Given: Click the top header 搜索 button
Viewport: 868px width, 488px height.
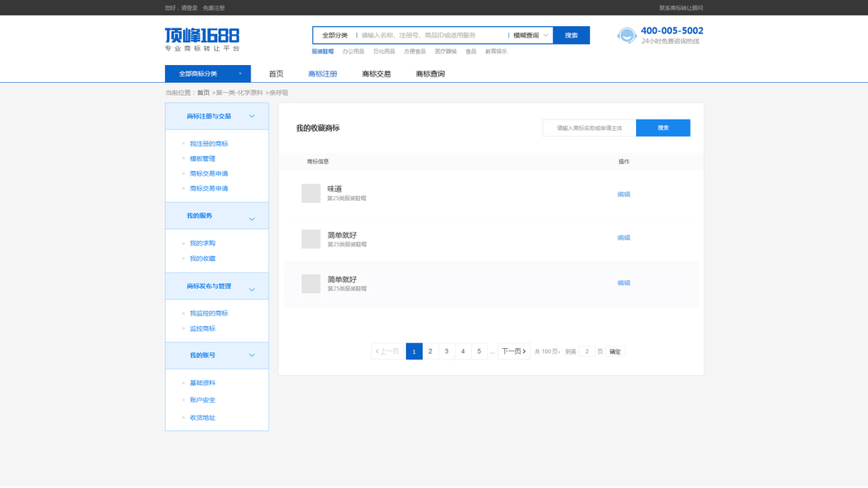Looking at the screenshot, I should click(571, 36).
